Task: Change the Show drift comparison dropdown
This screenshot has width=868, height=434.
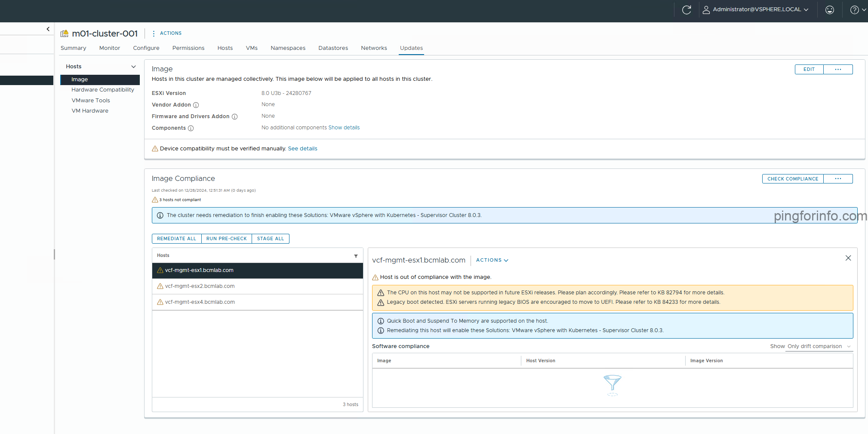Action: click(817, 346)
